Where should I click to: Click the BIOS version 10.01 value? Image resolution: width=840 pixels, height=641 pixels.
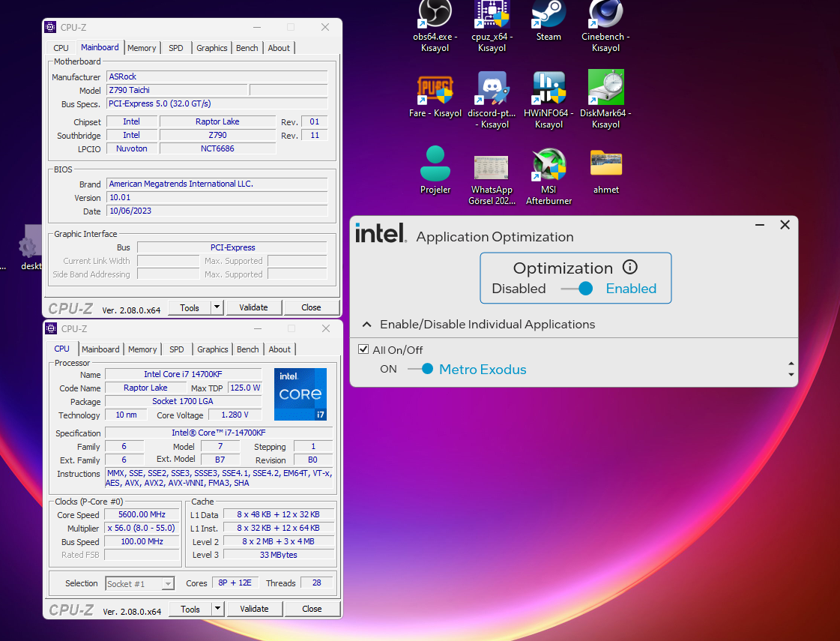pyautogui.click(x=217, y=197)
